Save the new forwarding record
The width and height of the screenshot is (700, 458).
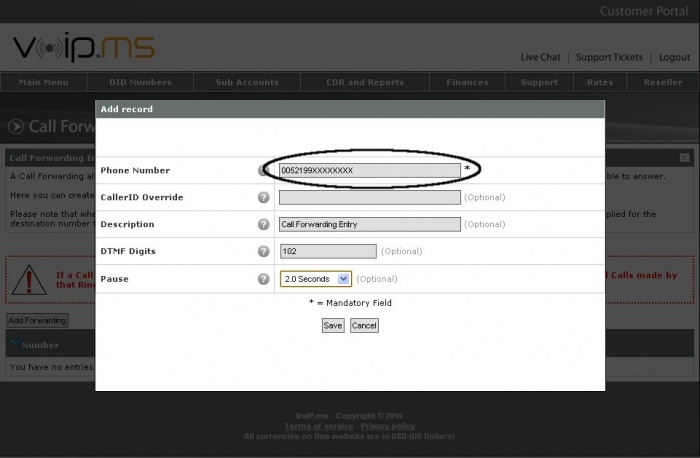pyautogui.click(x=333, y=325)
